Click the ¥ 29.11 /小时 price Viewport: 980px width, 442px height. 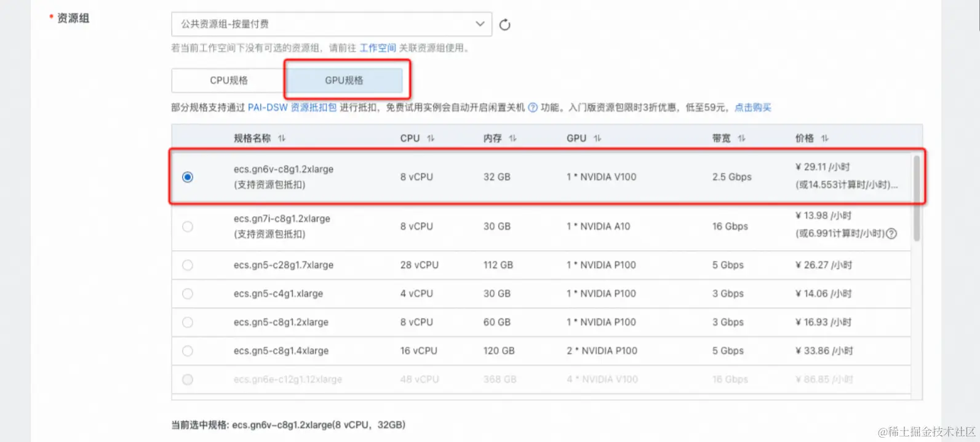point(823,167)
